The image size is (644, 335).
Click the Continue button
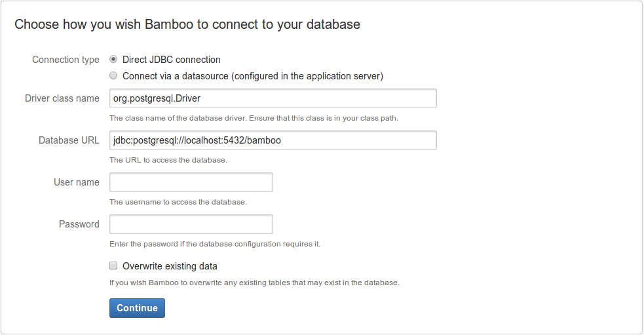137,308
